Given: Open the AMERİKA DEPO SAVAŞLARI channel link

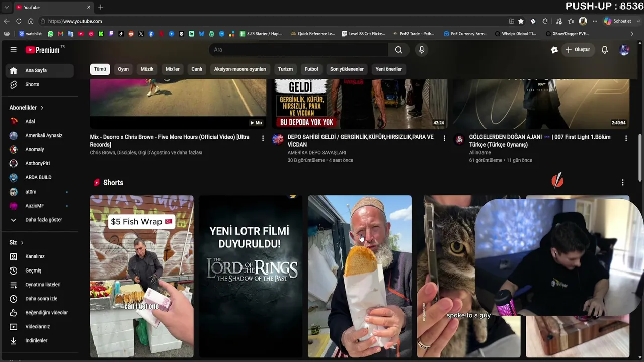Looking at the screenshot, I should (316, 153).
